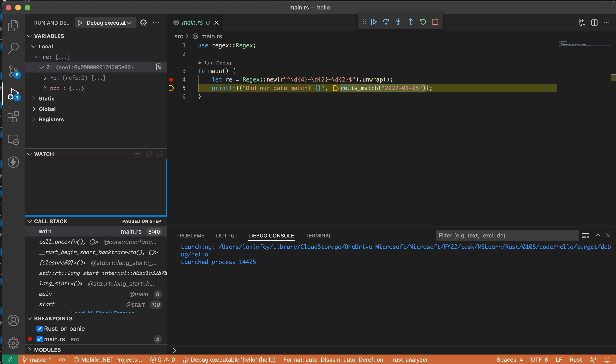
Task: Uncheck the Rust: on panic breakpoint
Action: 40,329
